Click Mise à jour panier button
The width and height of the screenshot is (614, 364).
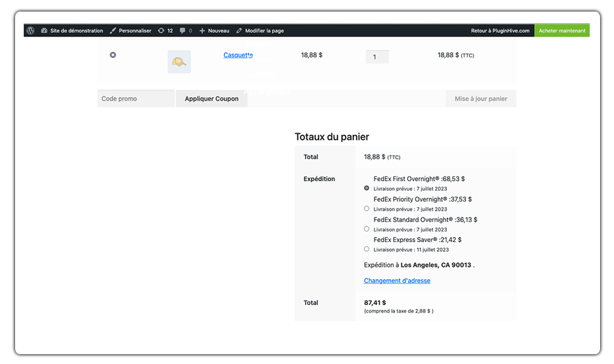coord(481,99)
